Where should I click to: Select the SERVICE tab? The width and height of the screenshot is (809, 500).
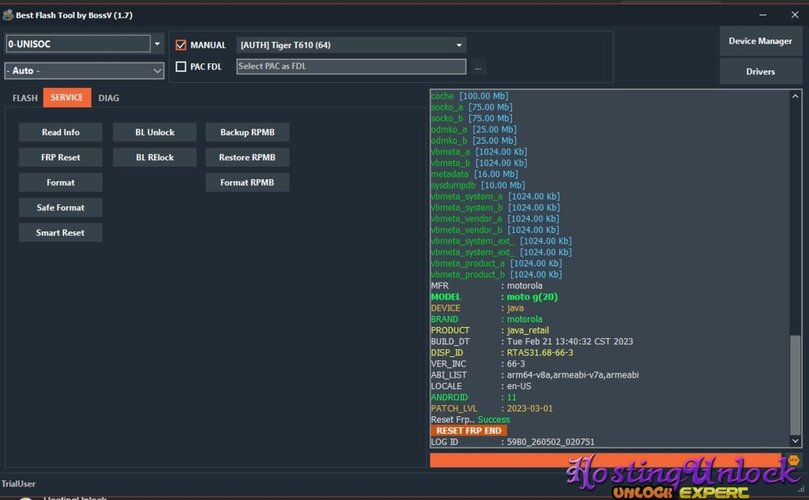tap(67, 98)
